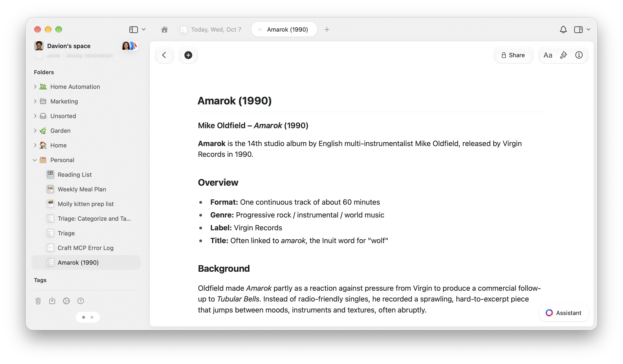Screen dimensions: 623x364
Task: Open Weekly Meal Plan document
Action: click(86, 189)
